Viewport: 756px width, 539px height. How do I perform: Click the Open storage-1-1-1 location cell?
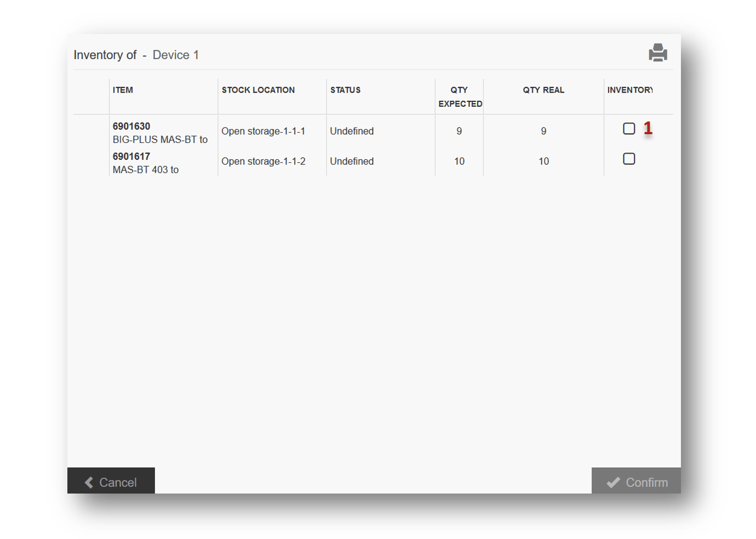click(x=263, y=131)
